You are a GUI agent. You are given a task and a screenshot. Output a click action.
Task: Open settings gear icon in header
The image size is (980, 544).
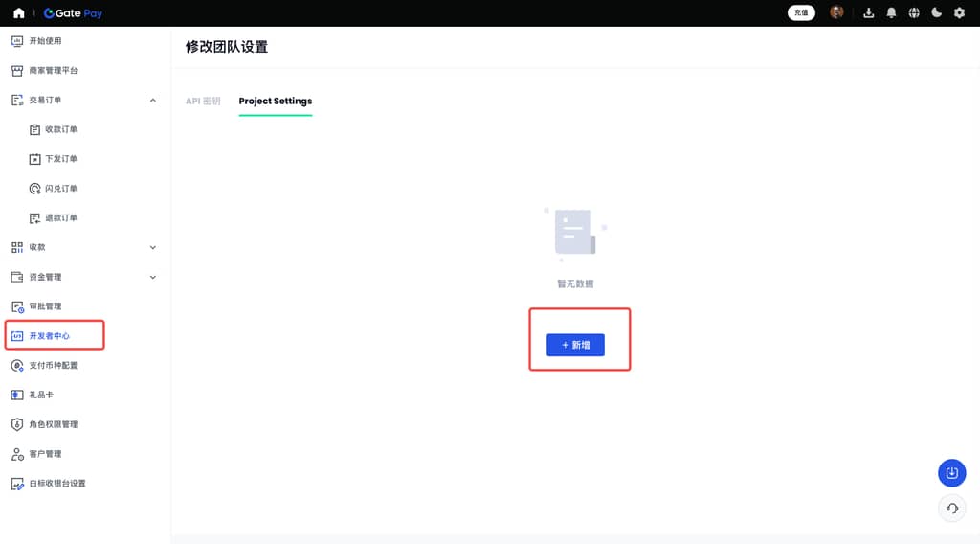(x=959, y=13)
